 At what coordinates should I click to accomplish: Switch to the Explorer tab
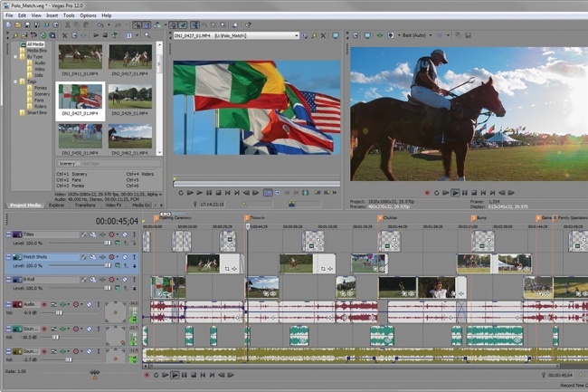(x=57, y=206)
